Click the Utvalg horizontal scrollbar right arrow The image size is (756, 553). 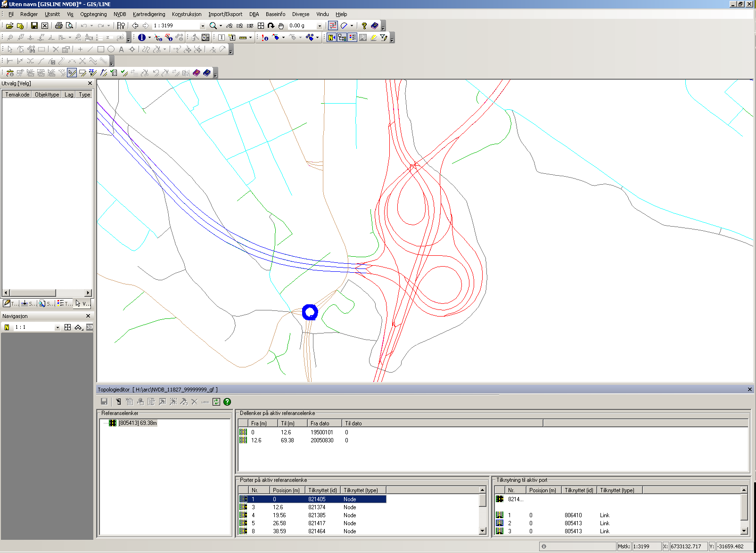pyautogui.click(x=88, y=293)
